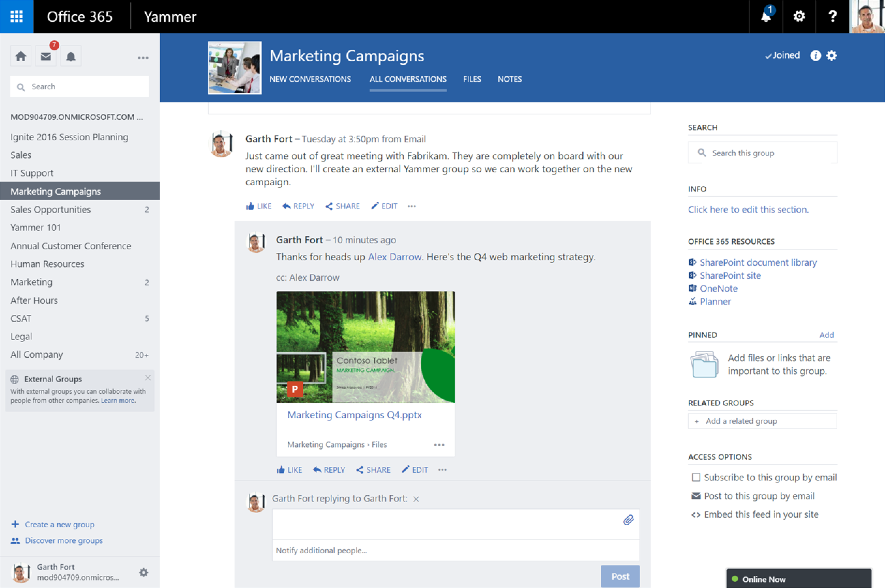
Task: Expand more options ellipsis in left sidebar
Action: [x=142, y=58]
